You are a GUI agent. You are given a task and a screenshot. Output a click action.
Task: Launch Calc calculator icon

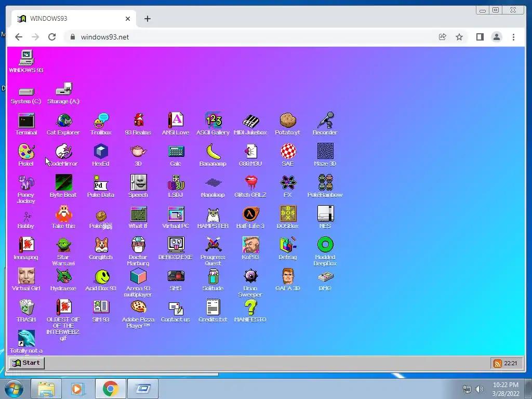(x=176, y=155)
